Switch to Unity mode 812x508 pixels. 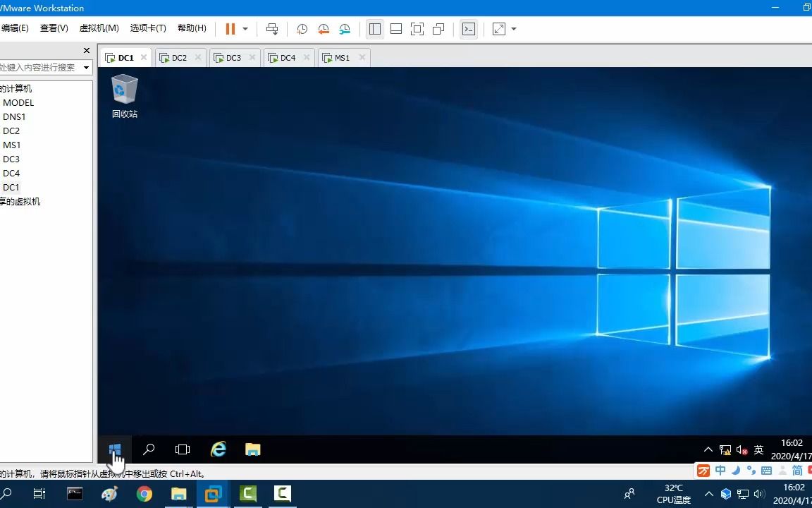[x=438, y=29]
